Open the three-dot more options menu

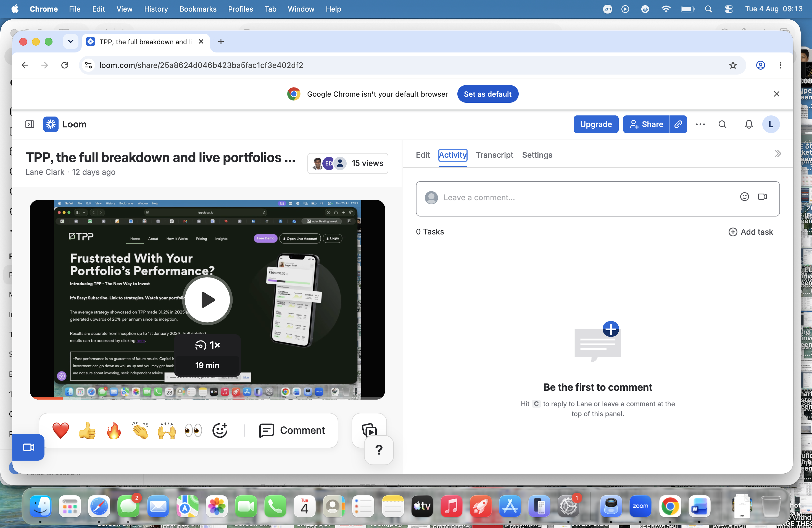coord(700,124)
